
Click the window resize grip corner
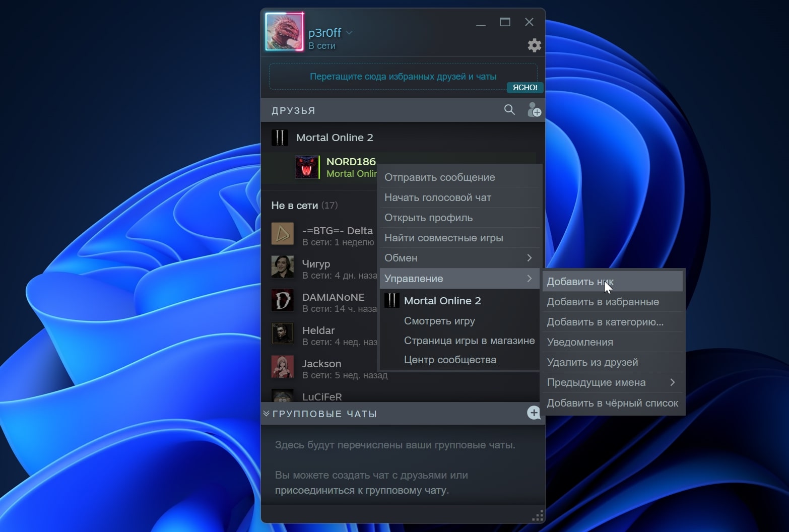tap(538, 515)
